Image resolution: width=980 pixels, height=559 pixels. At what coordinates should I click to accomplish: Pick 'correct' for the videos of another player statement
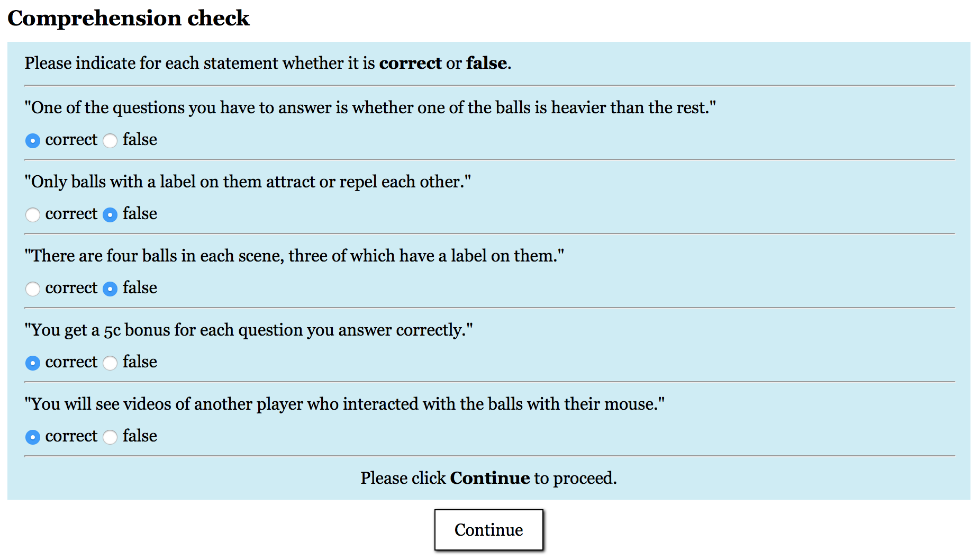click(33, 437)
